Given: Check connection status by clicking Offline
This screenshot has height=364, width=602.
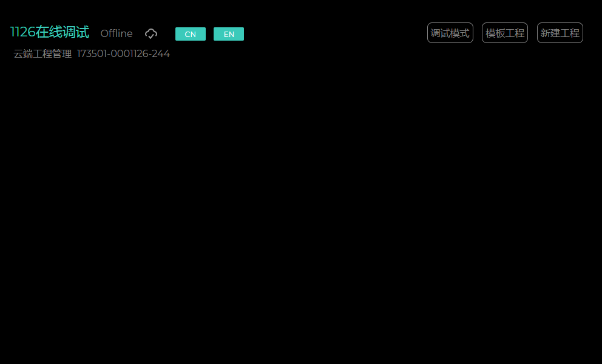Looking at the screenshot, I should tap(117, 34).
